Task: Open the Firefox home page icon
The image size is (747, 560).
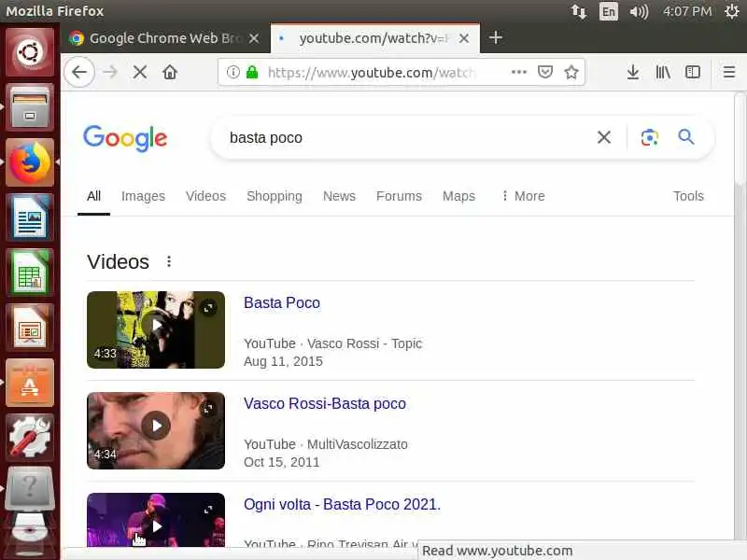Action: pyautogui.click(x=170, y=73)
